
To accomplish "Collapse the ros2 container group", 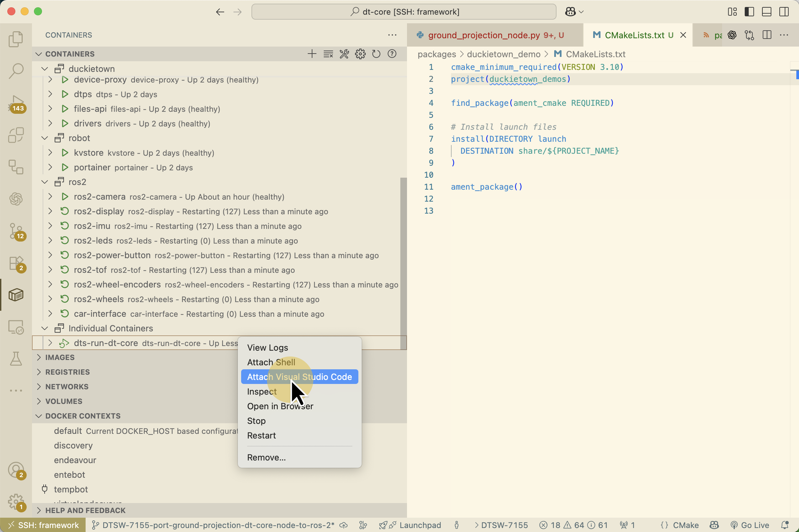I will (45, 182).
